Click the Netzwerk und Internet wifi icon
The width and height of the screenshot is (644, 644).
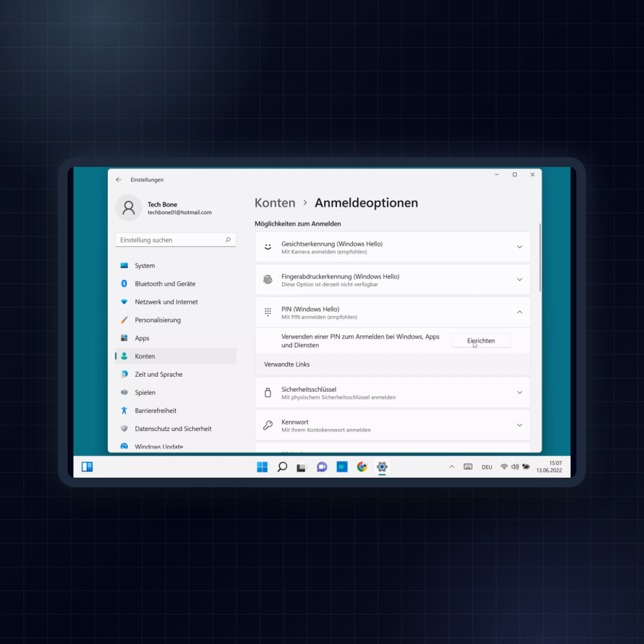[x=124, y=302]
